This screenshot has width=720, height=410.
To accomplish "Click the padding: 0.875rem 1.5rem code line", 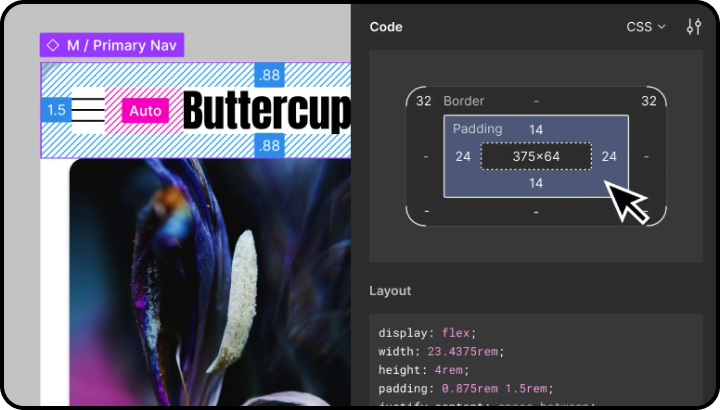I will (x=466, y=388).
